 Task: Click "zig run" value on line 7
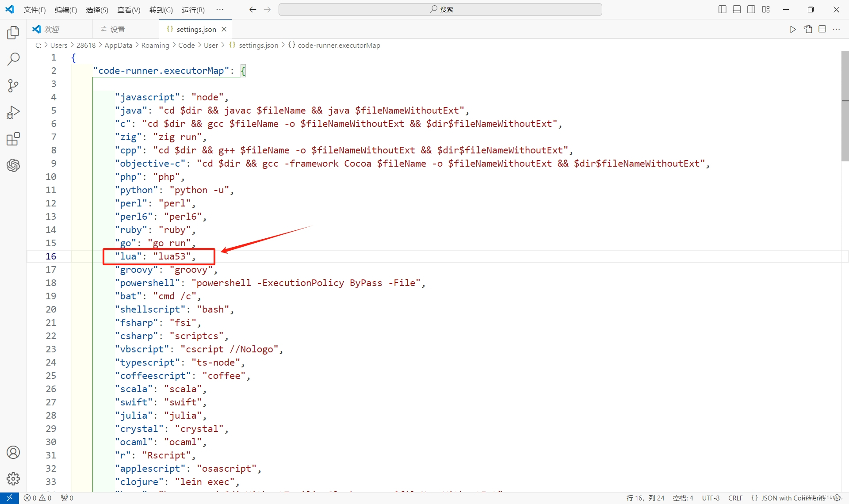pos(177,137)
